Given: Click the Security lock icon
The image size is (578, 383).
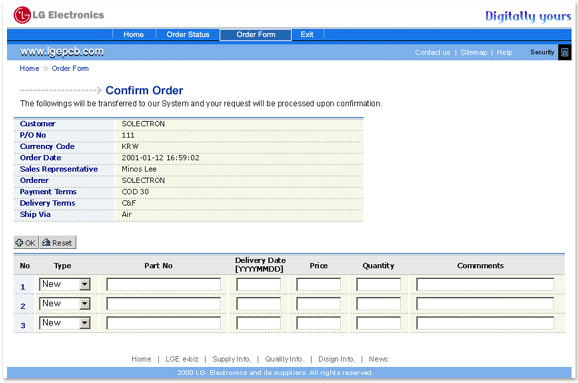Looking at the screenshot, I should (x=564, y=52).
